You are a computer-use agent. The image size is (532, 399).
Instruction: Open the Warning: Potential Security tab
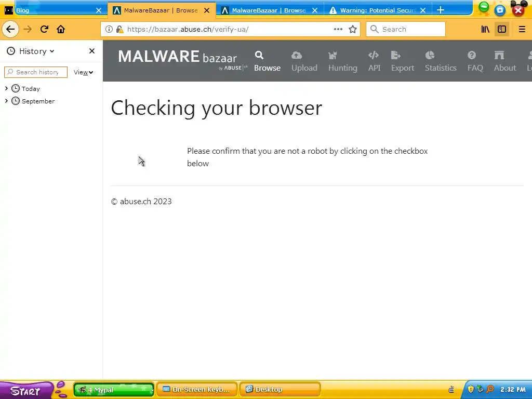click(378, 10)
